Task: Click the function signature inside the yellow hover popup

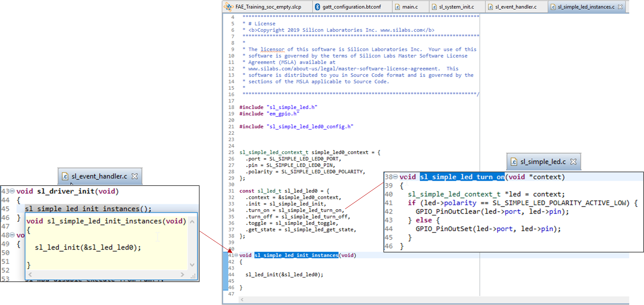Action: tap(106, 221)
